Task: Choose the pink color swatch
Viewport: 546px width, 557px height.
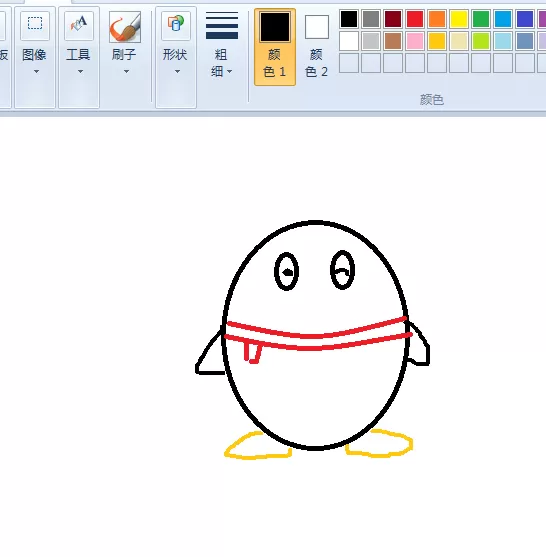Action: 415,41
